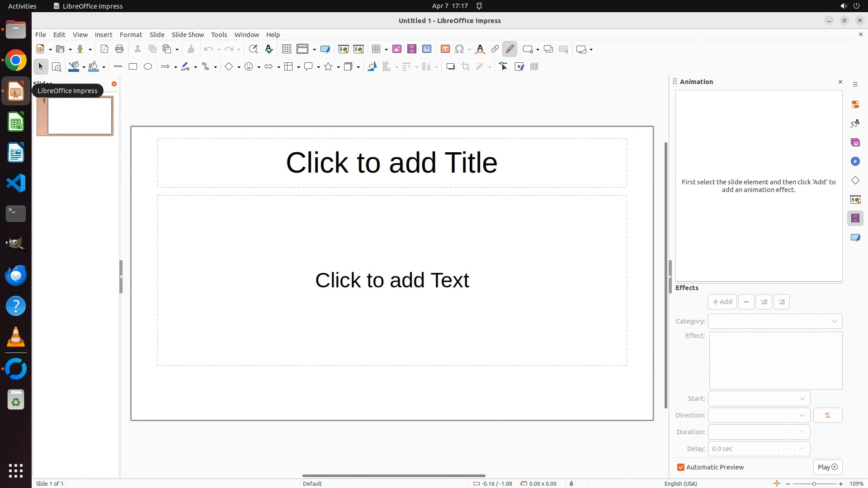The image size is (868, 488).
Task: Click Export as PDF icon
Action: pos(104,49)
